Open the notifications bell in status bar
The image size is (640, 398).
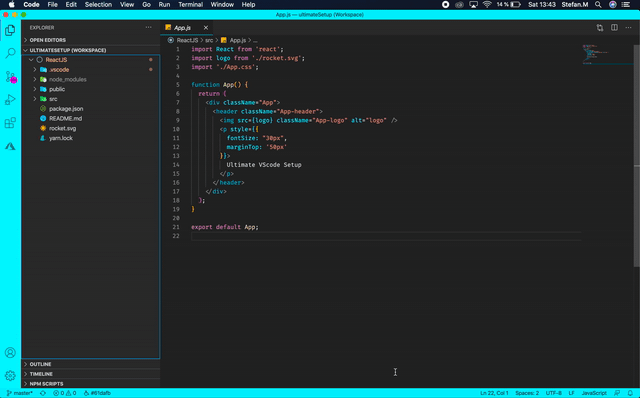(x=630, y=393)
